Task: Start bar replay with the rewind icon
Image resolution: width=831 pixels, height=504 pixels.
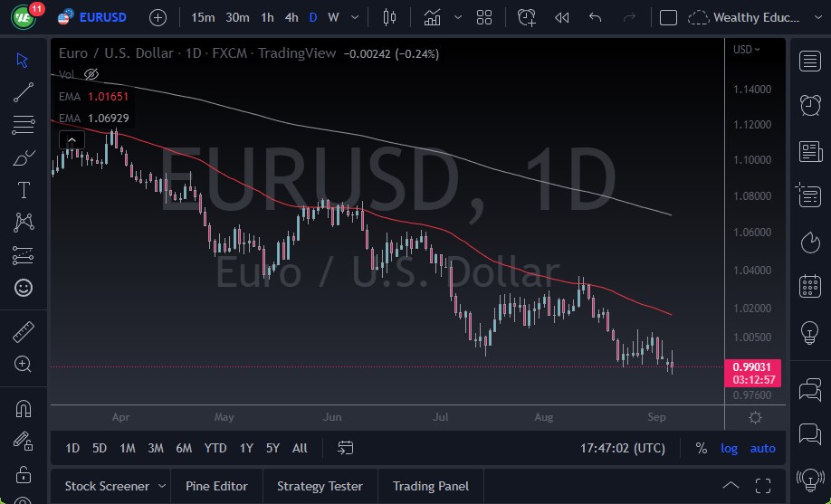Action: 561,17
